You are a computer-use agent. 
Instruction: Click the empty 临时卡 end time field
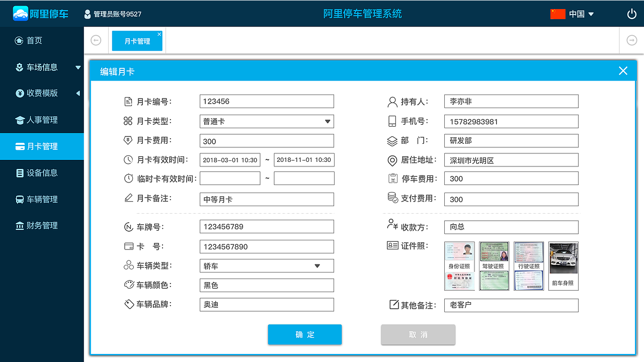click(x=304, y=178)
